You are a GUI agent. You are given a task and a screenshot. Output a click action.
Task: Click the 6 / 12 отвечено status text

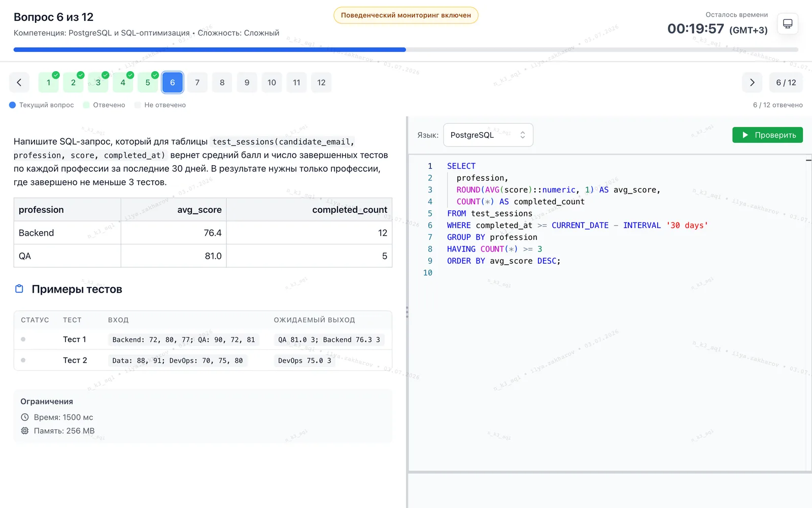[778, 105]
